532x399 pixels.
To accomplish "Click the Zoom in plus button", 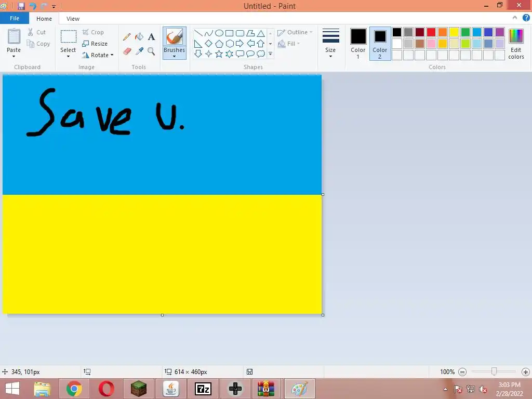I will pyautogui.click(x=526, y=372).
